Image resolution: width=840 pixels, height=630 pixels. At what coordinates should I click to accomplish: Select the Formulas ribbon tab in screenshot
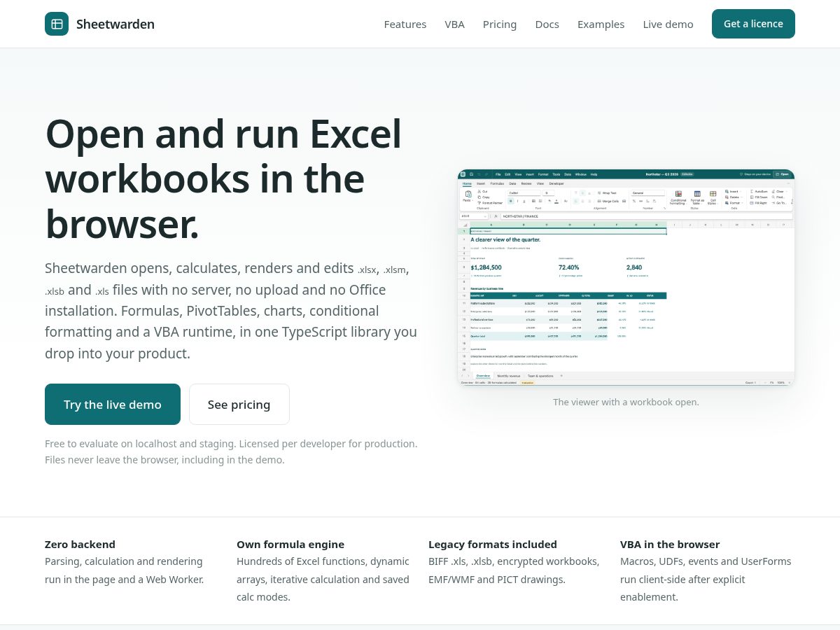click(497, 183)
